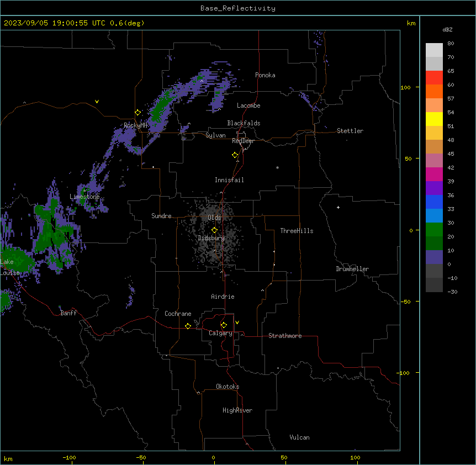Image resolution: width=476 pixels, height=465 pixels.
Task: Click the 100 km mark on vertical axis
Action: point(405,87)
